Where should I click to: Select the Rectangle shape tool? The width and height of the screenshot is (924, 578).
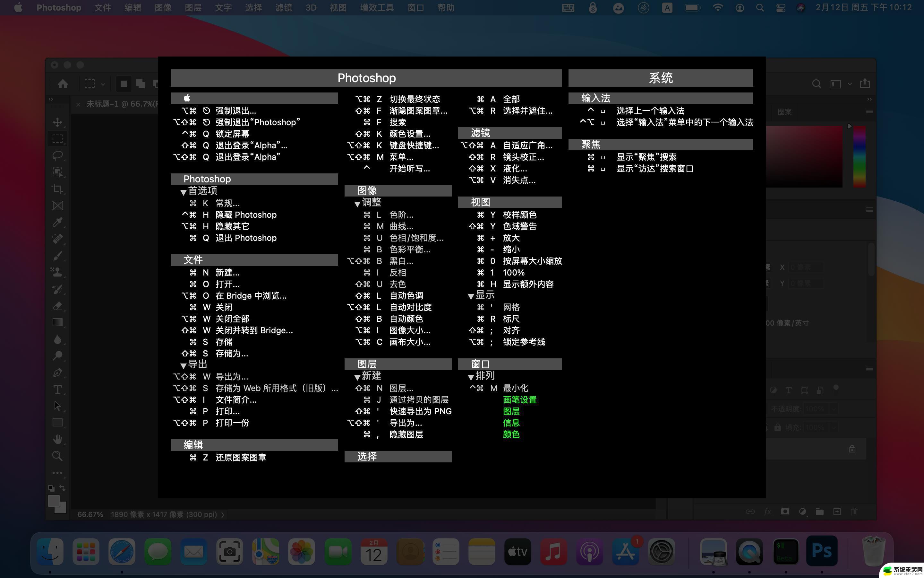57,423
